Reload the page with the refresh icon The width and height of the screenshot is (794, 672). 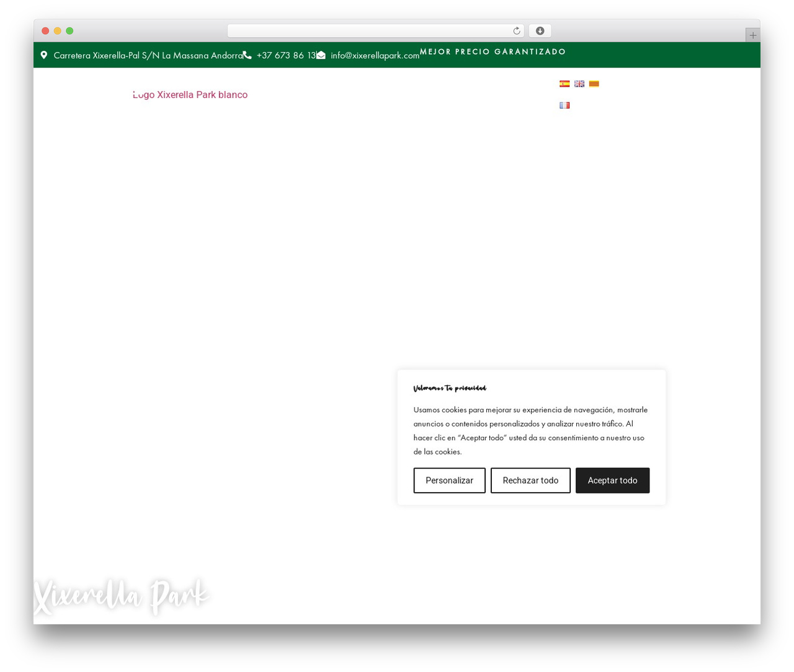tap(517, 31)
